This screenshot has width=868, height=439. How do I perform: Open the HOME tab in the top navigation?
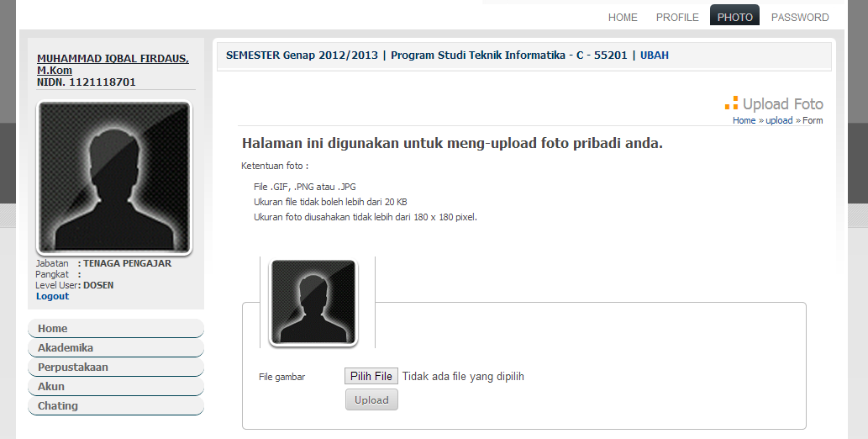pos(623,17)
